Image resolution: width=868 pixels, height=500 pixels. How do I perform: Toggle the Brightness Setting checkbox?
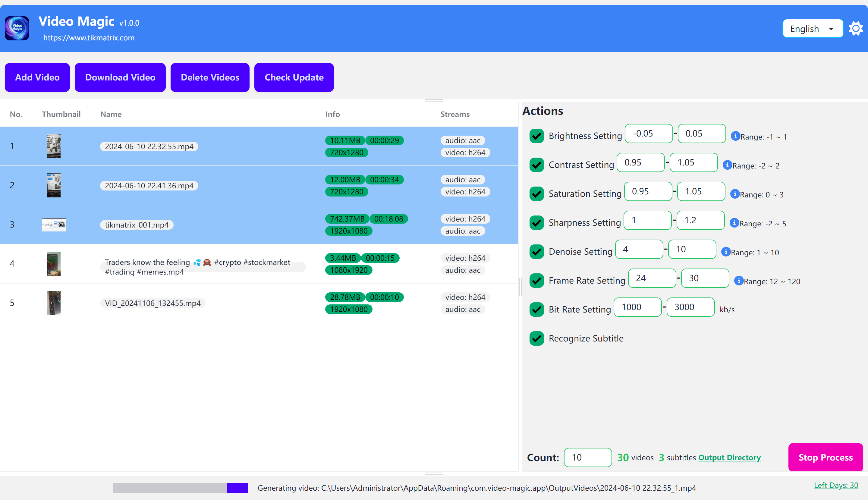(536, 135)
